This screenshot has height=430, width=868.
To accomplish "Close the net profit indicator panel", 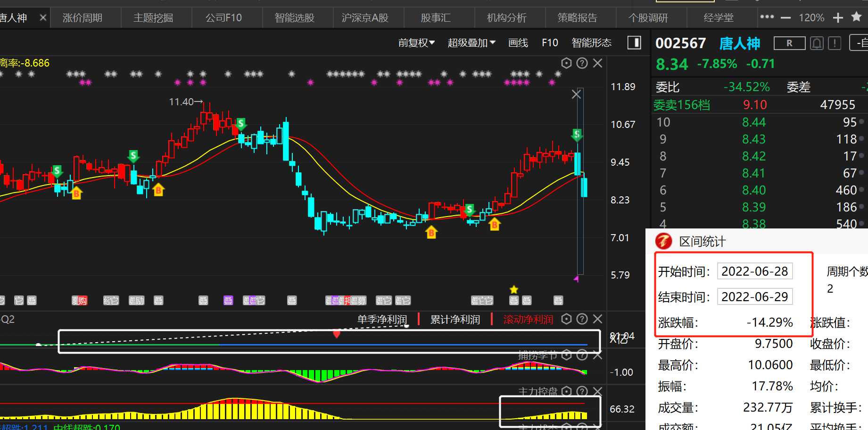I will 598,319.
